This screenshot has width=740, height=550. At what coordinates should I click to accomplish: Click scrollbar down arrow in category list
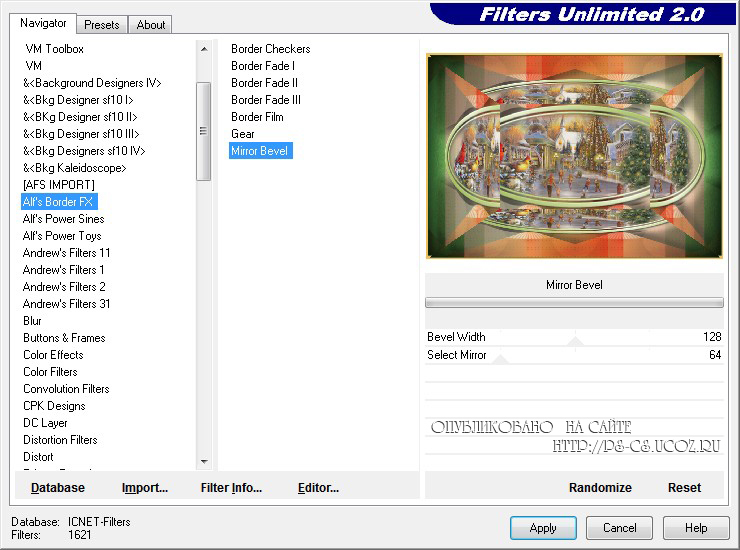pyautogui.click(x=204, y=461)
